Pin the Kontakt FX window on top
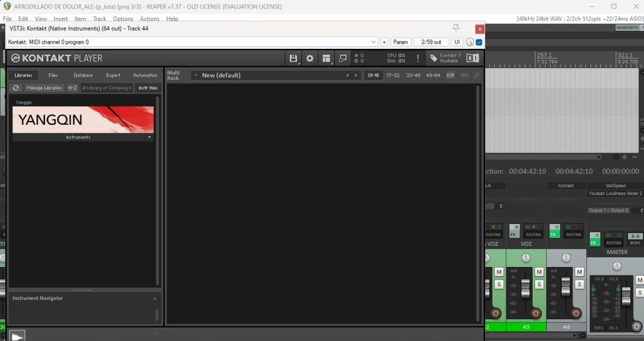Screen dimensions: 644x341 point(456,28)
